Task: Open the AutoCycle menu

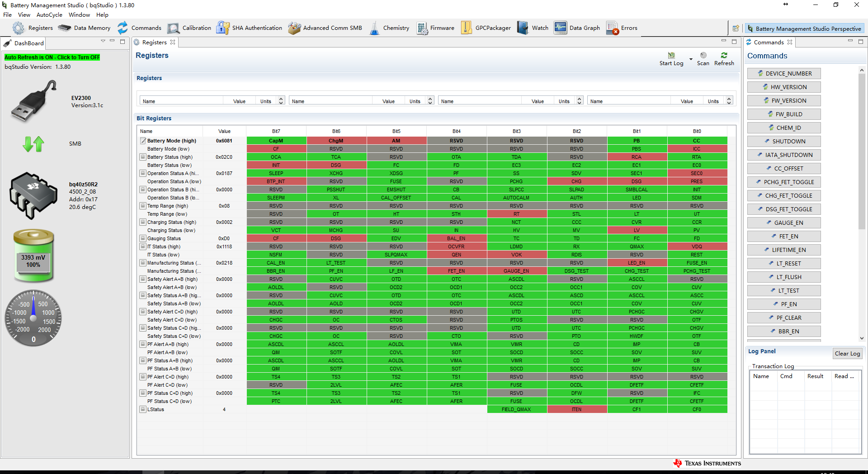Action: pyautogui.click(x=50, y=15)
